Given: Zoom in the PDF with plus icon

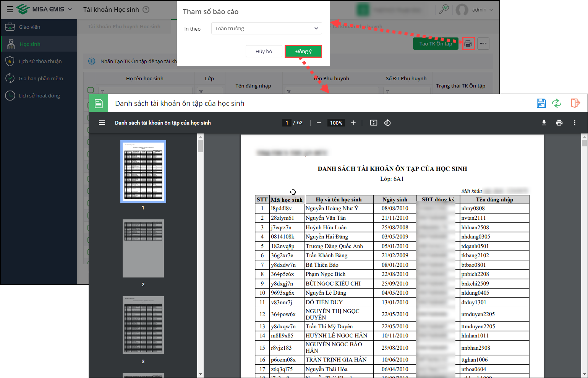Looking at the screenshot, I should click(353, 123).
